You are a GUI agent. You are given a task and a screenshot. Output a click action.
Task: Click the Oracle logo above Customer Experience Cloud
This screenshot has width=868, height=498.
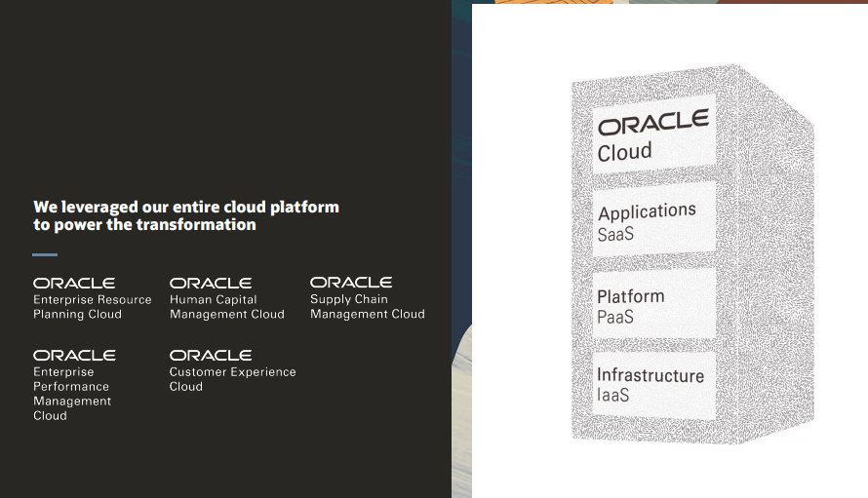tap(211, 356)
